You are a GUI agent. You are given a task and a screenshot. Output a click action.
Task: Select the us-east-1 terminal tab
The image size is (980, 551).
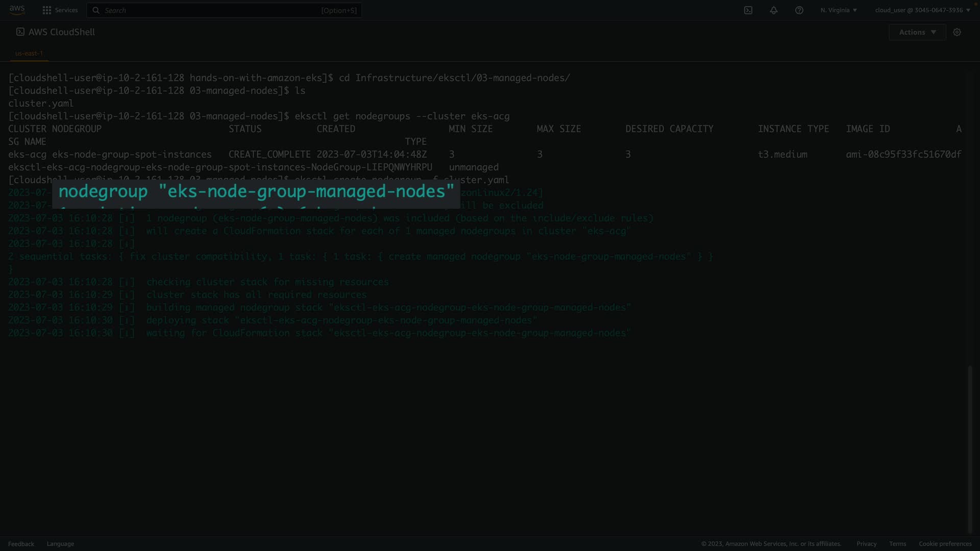29,53
